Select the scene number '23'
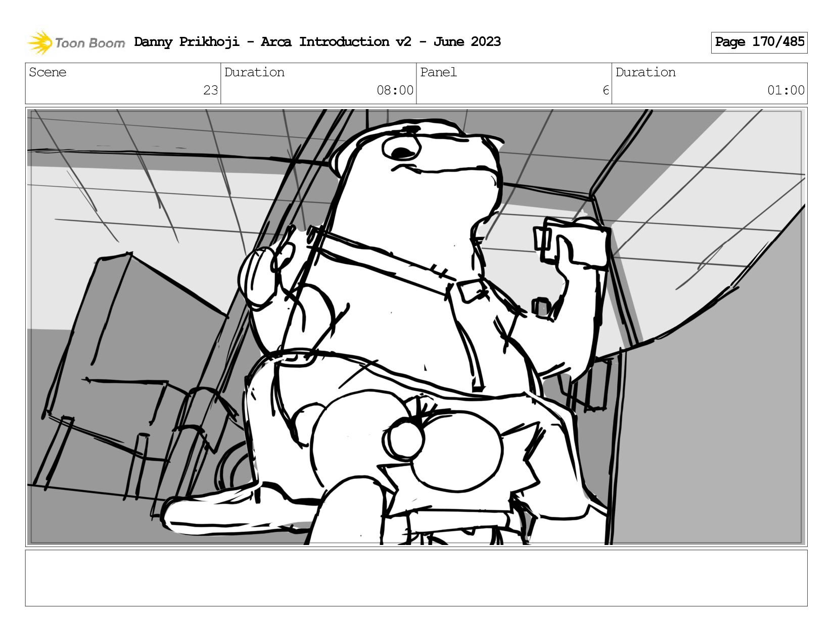Image resolution: width=834 pixels, height=644 pixels. tap(210, 90)
